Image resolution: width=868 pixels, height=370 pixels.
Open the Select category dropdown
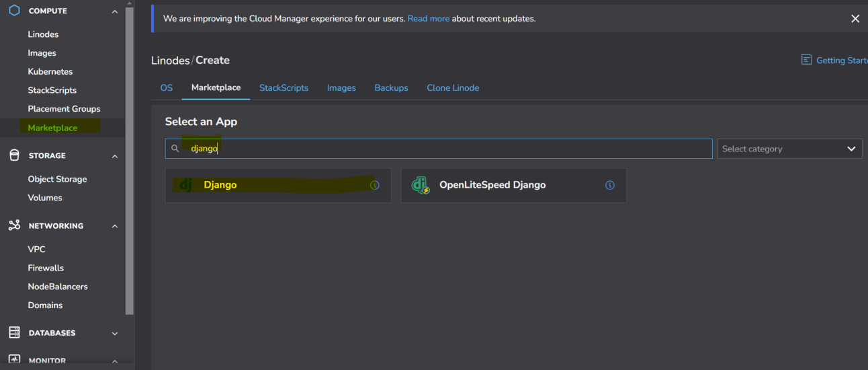click(x=789, y=149)
